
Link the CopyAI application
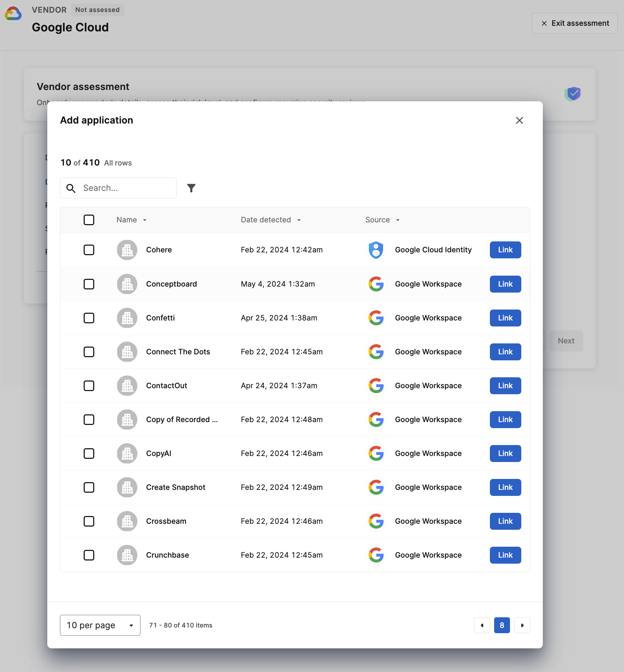click(505, 454)
